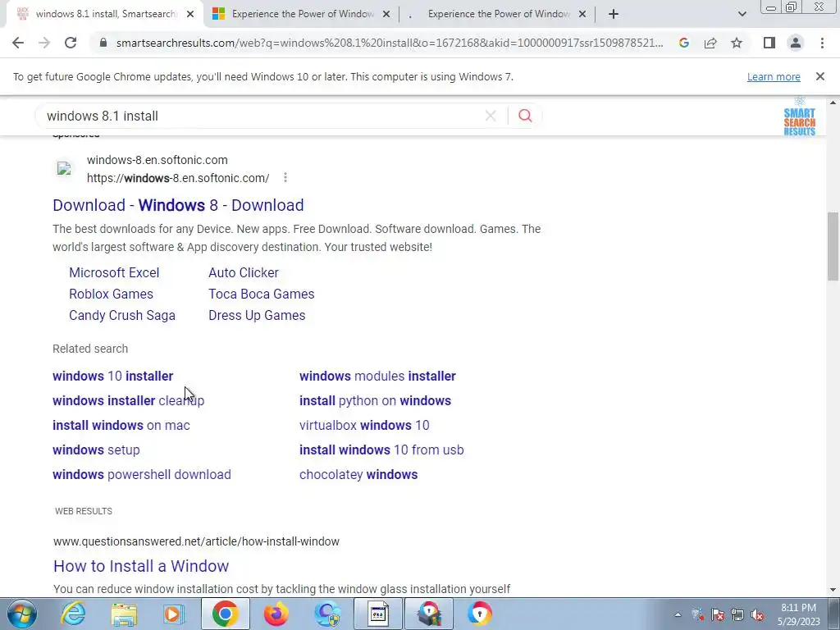The width and height of the screenshot is (840, 630).
Task: Share this page via share icon
Action: click(x=710, y=43)
